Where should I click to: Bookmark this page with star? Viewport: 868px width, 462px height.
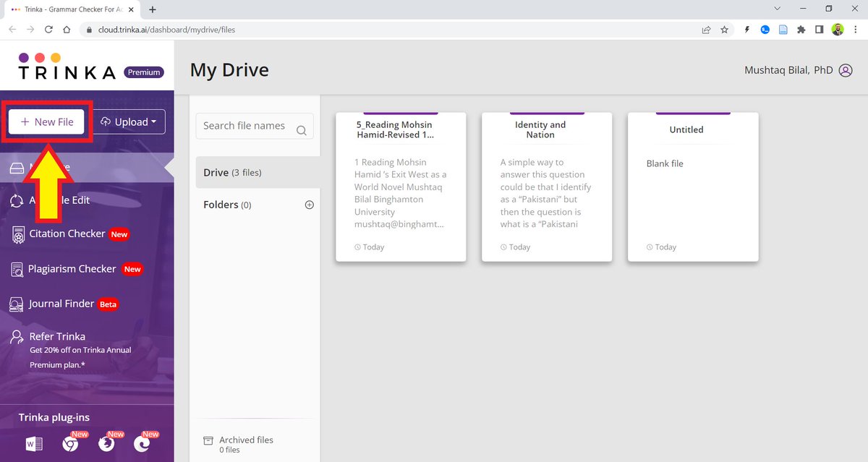pos(724,30)
